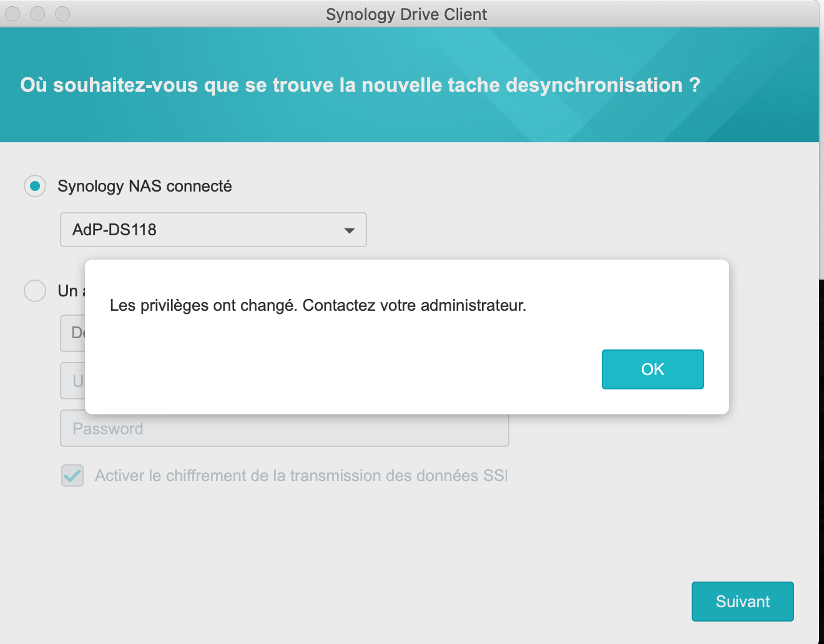Click the header question about the synchronisation task
The width and height of the screenshot is (824, 644).
click(360, 85)
